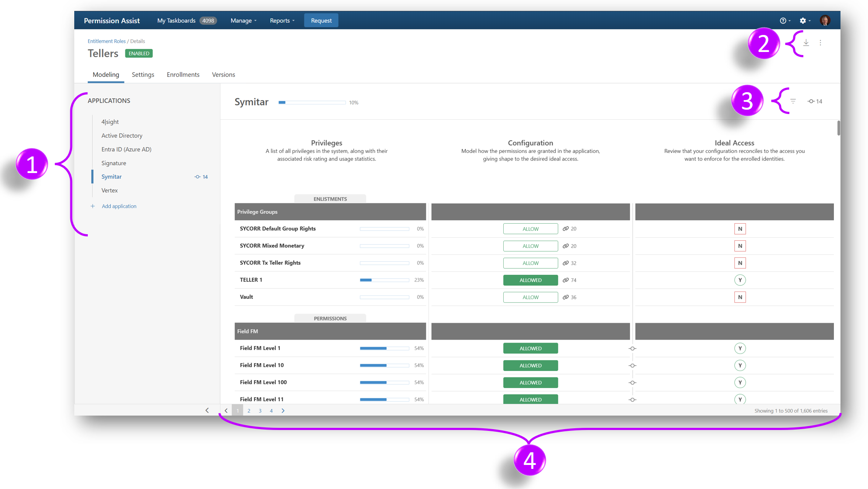Click the link icon beside TELLER 1
Viewport: 868px width, 489px height.
click(x=566, y=280)
